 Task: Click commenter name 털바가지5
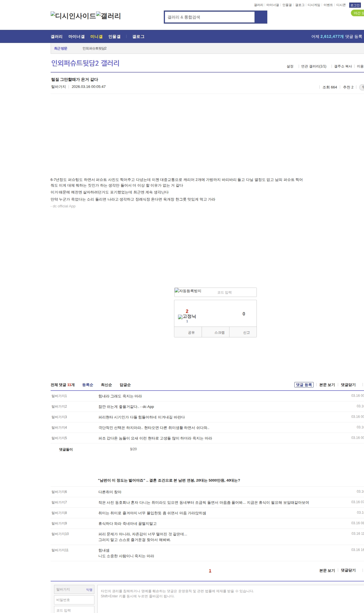tap(59, 438)
